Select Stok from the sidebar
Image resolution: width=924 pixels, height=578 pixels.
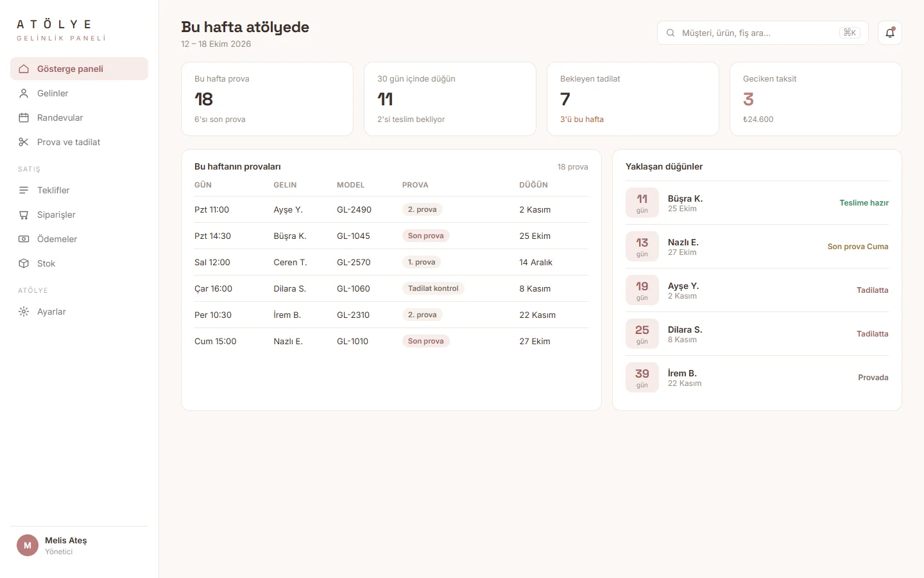(79, 263)
